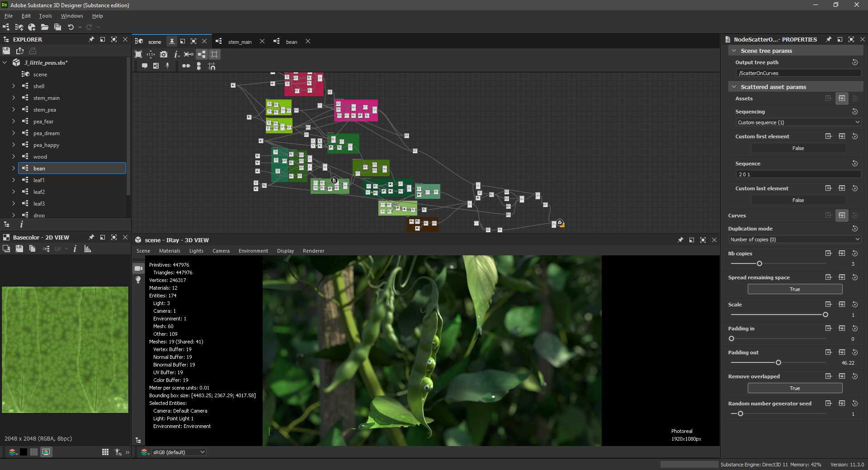868x470 pixels.
Task: Reset the Padding out parameter
Action: 855,352
